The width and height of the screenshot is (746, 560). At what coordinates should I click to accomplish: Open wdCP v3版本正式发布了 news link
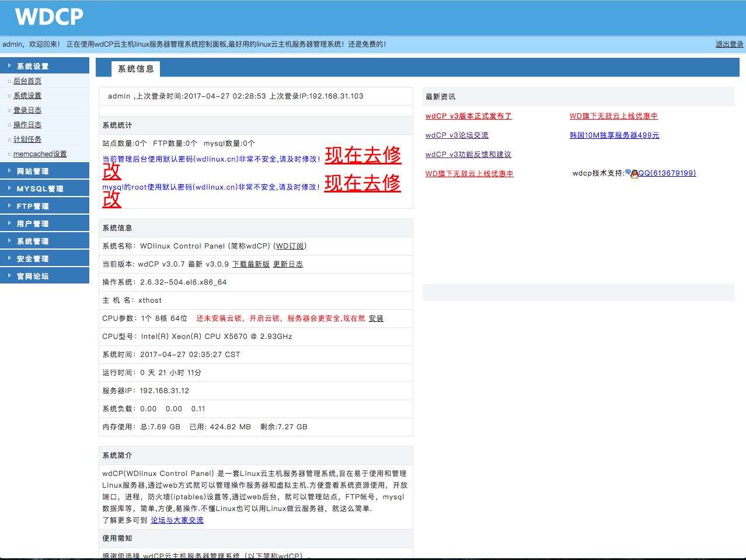(x=468, y=116)
